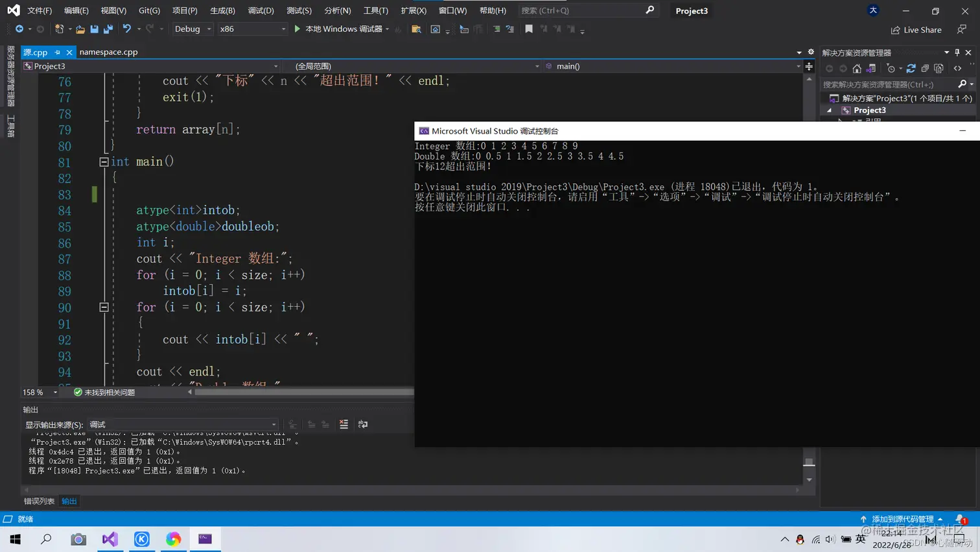Open the 工具箱 side tab
980x552 pixels.
10,126
